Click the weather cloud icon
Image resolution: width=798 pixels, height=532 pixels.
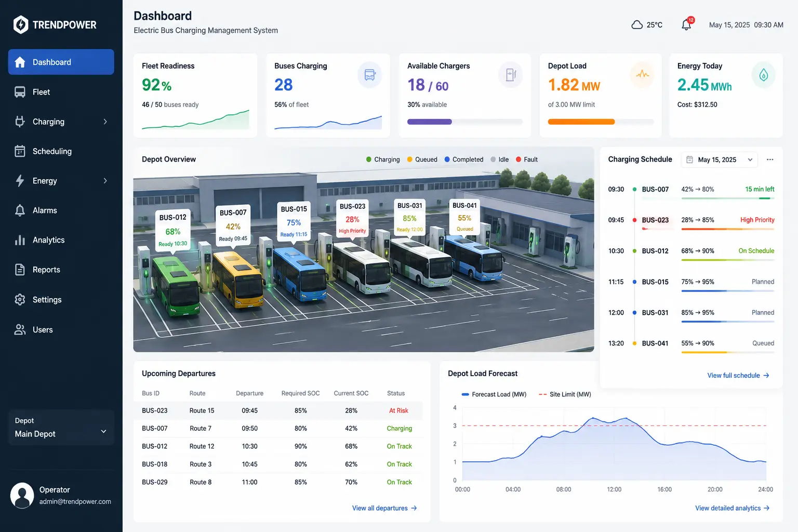[x=637, y=25]
